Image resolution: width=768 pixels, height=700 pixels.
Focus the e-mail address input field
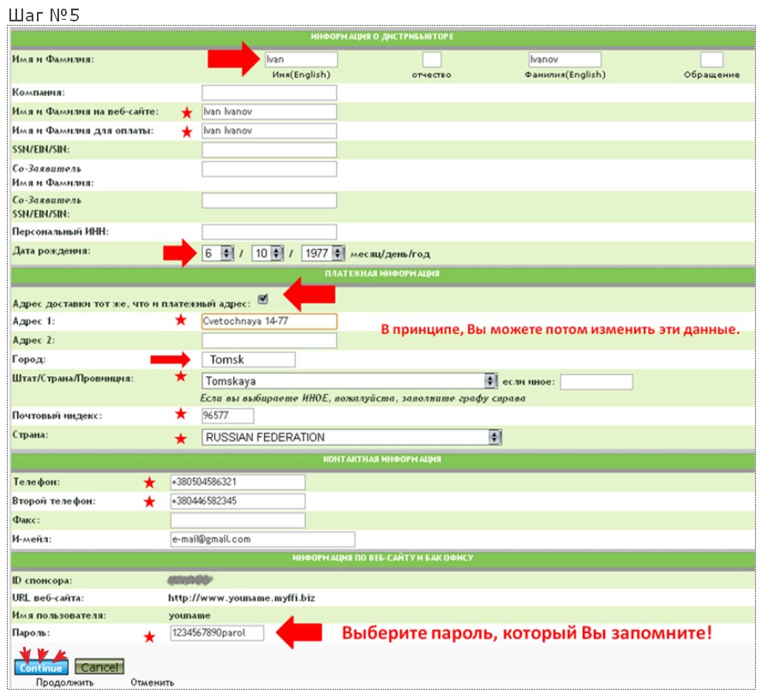262,539
